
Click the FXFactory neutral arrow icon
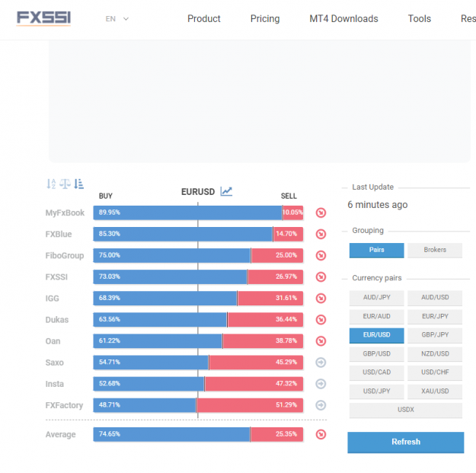coord(321,405)
